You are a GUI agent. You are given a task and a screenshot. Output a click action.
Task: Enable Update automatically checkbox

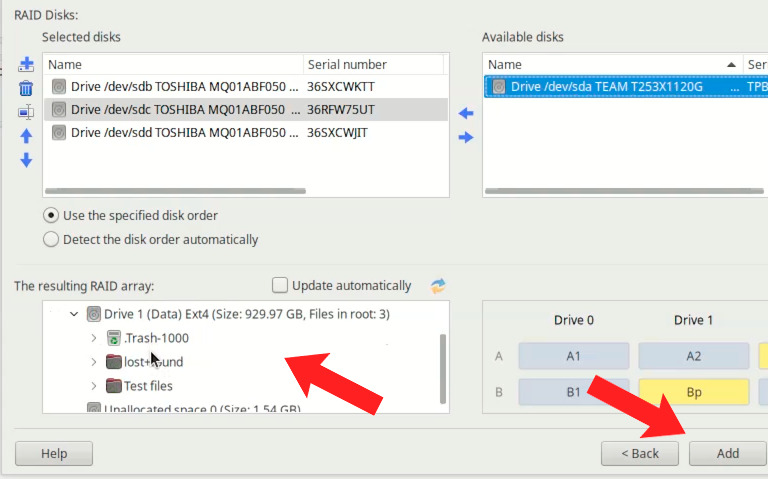click(x=280, y=285)
